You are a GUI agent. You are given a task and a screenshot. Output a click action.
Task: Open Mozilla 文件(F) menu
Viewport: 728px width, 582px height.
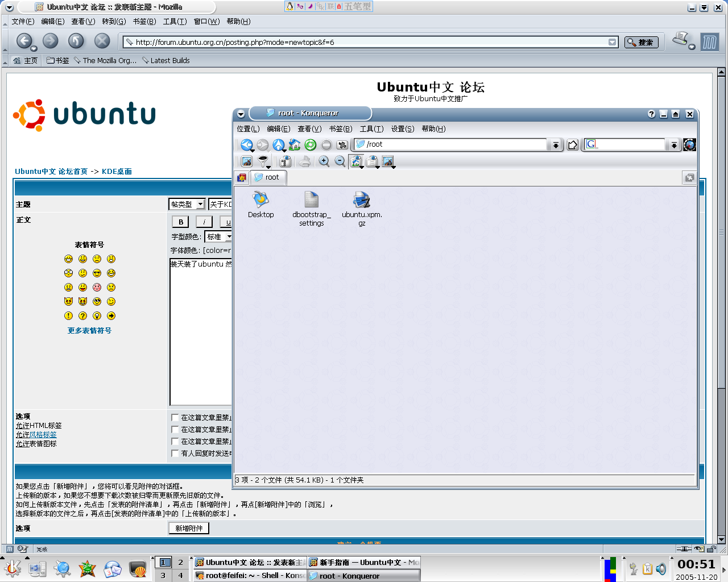[23, 22]
